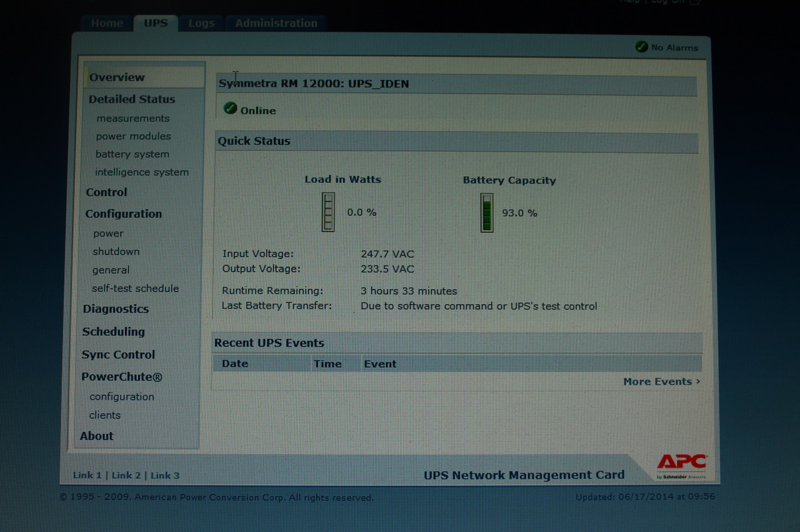Click the No Alarms green check icon
800x532 pixels.
(641, 46)
